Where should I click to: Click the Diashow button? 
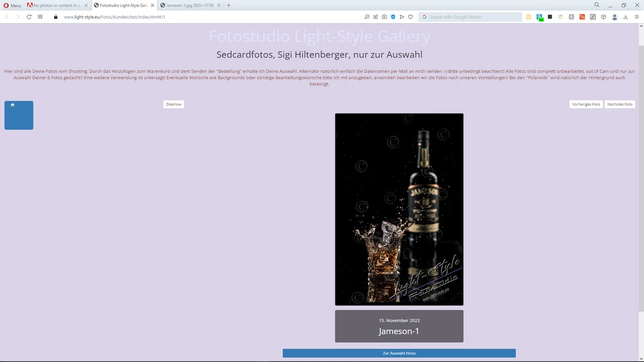pyautogui.click(x=173, y=104)
